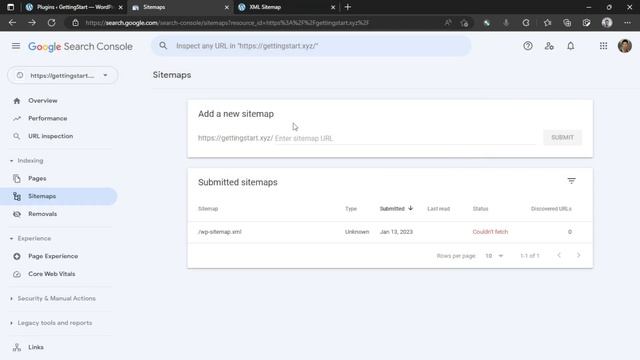Image resolution: width=640 pixels, height=360 pixels.
Task: Click the read aloud icon in address bar
Action: (x=448, y=23)
